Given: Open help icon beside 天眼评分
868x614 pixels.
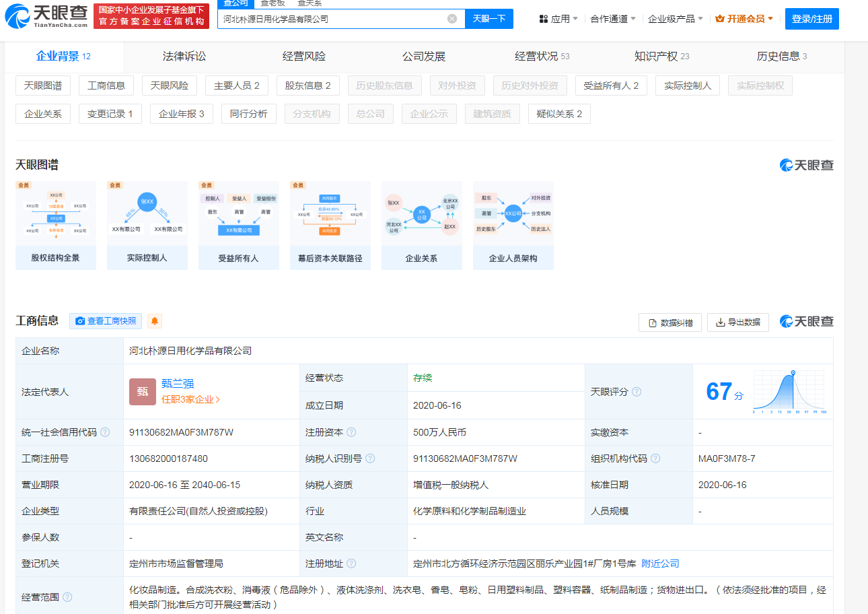Looking at the screenshot, I should click(637, 392).
